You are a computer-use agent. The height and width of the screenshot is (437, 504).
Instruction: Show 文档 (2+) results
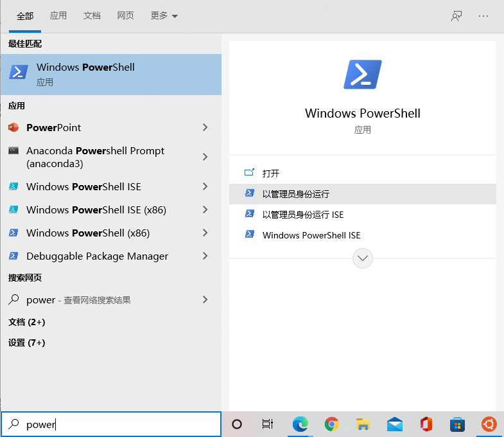click(x=27, y=322)
